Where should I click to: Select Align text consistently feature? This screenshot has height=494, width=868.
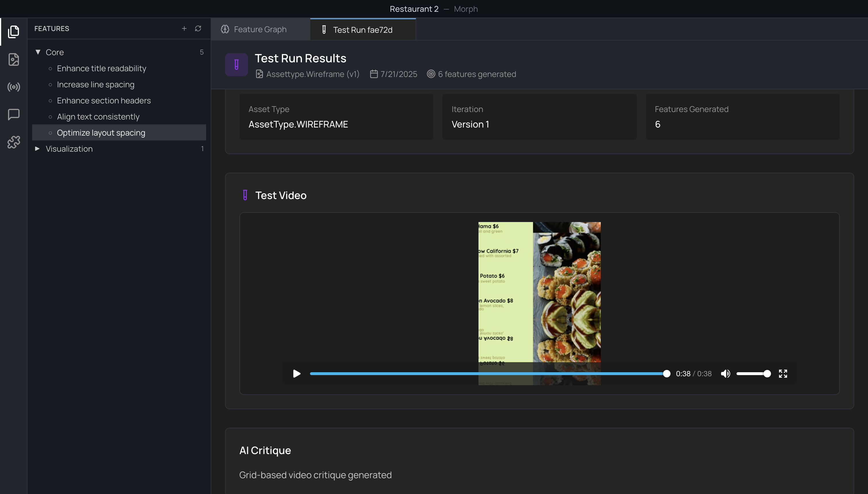click(x=98, y=117)
